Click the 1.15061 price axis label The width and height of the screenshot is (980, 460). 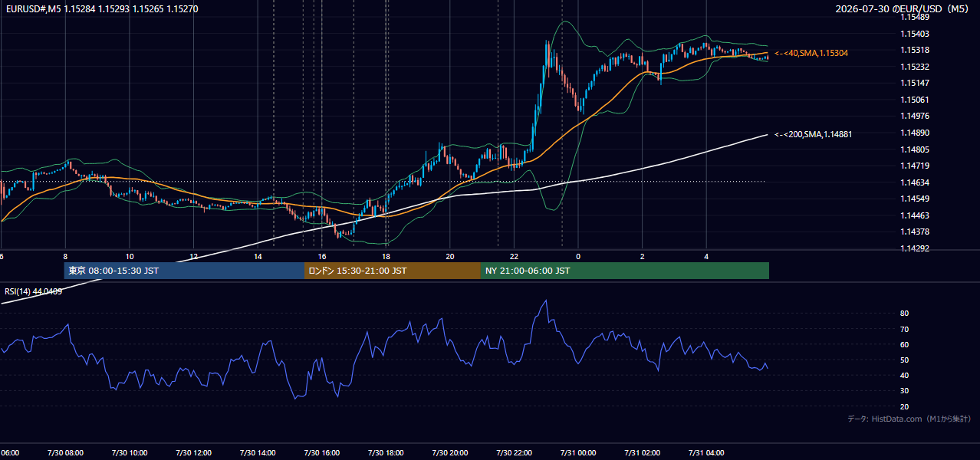[914, 100]
